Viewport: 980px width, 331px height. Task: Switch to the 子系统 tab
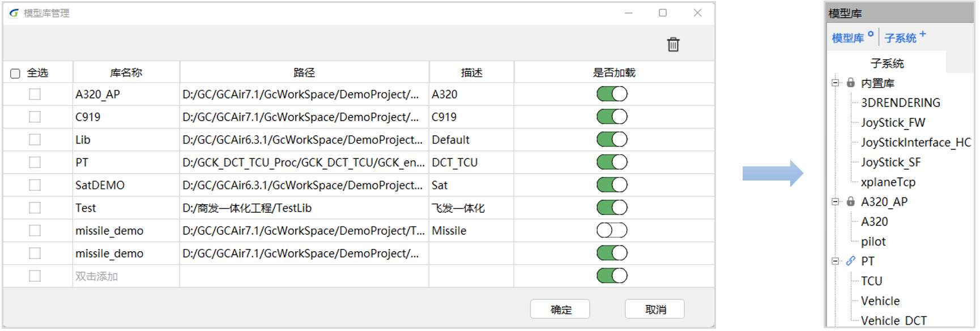(x=900, y=38)
